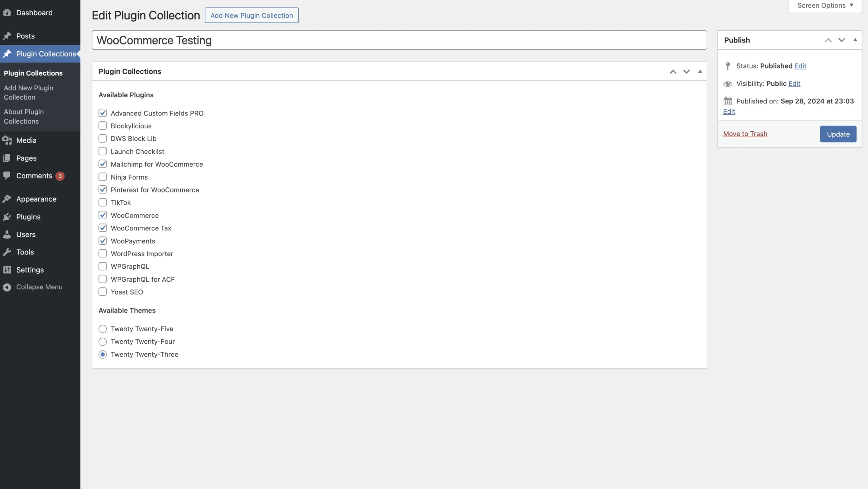The width and height of the screenshot is (868, 489).
Task: Click the Plugin Collections pushpin icon
Action: [7, 54]
